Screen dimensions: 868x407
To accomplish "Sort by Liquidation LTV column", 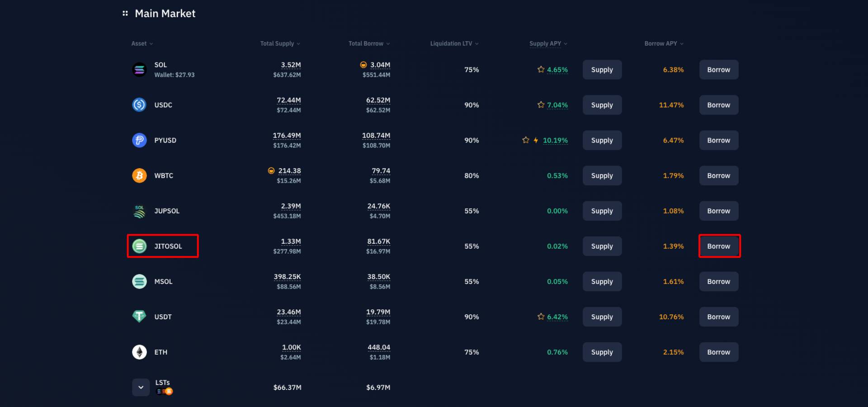I will 454,43.
